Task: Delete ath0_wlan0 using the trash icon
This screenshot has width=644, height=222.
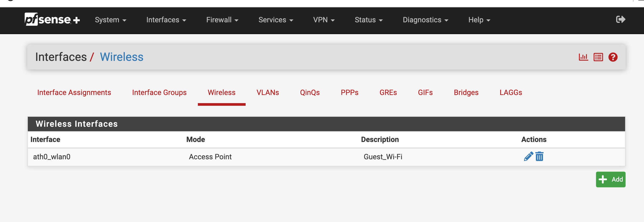Action: tap(539, 156)
